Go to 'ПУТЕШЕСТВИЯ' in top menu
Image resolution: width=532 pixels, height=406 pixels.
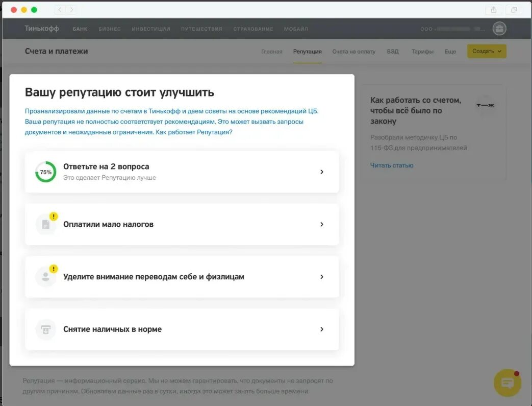[201, 29]
